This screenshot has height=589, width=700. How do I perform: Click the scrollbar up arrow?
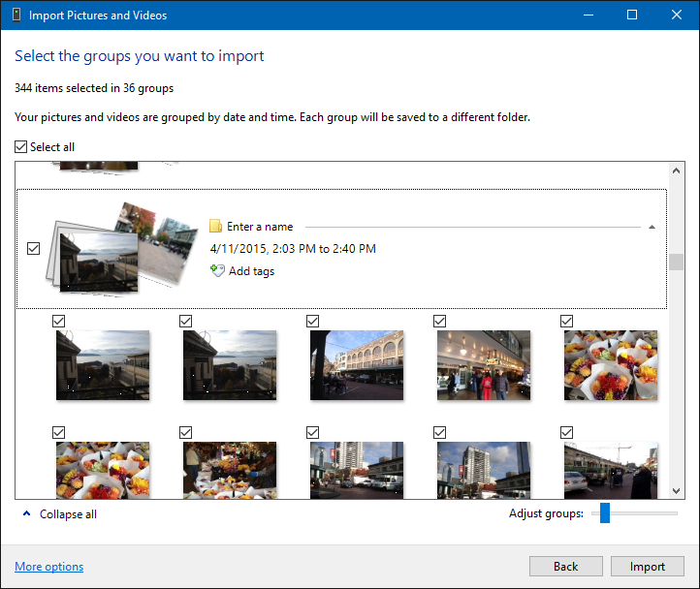tap(676, 170)
